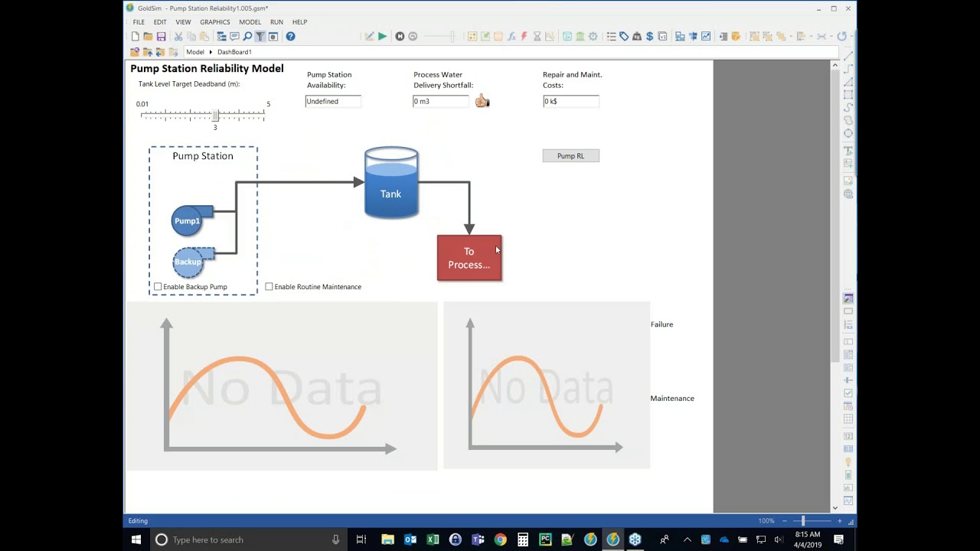Click the magnifier Find icon
This screenshot has width=980, height=551.
(x=247, y=36)
